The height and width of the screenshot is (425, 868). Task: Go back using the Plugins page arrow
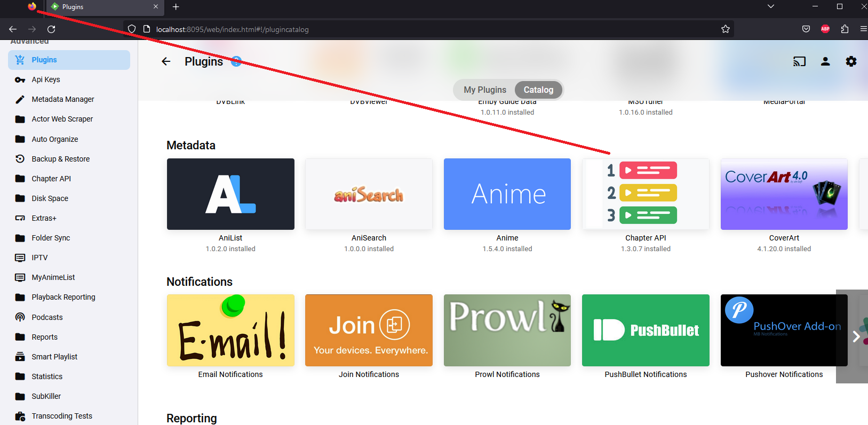[x=166, y=61]
